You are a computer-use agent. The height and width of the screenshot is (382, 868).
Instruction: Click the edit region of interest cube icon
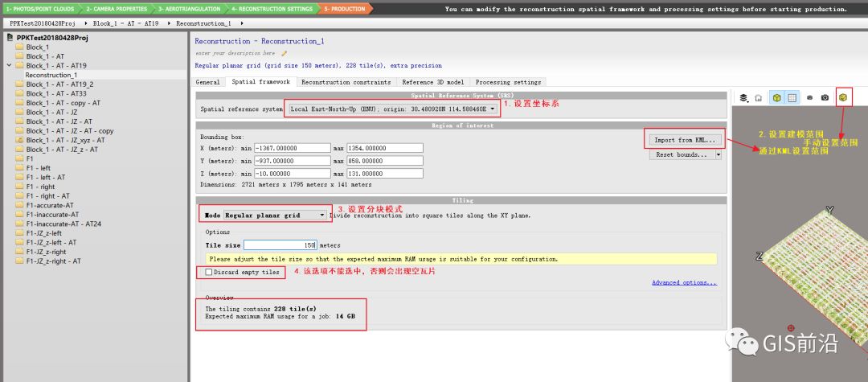pos(843,97)
